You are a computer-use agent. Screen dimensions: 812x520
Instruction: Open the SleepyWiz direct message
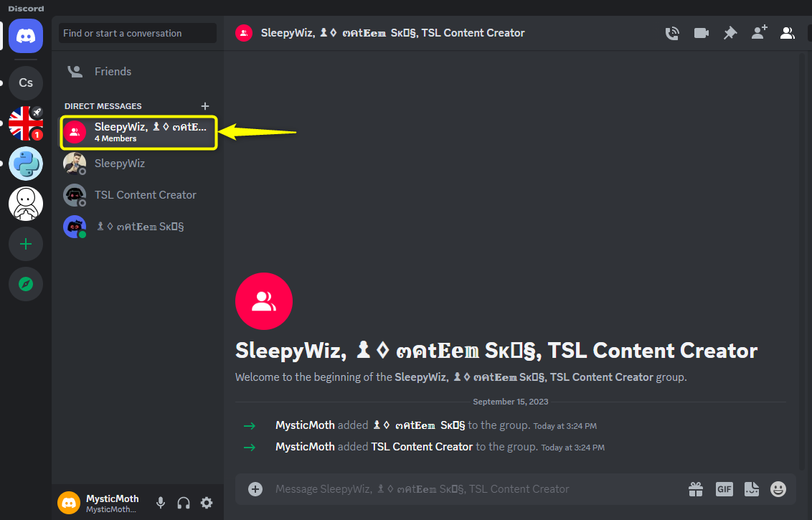coord(120,164)
